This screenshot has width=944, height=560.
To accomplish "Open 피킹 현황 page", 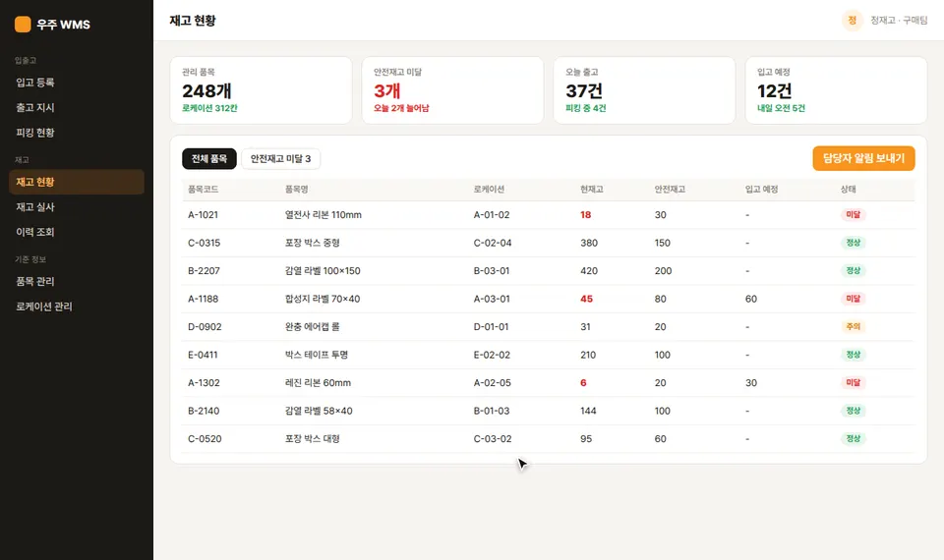I will 77,133.
